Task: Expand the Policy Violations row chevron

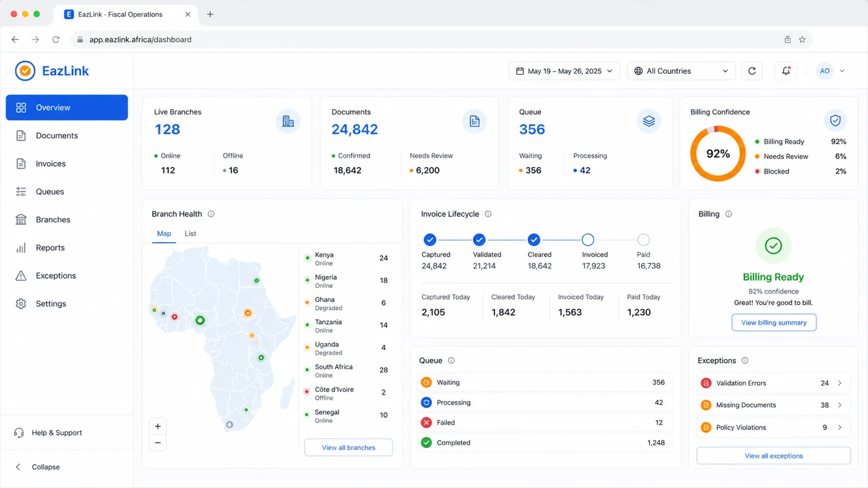Action: 840,428
